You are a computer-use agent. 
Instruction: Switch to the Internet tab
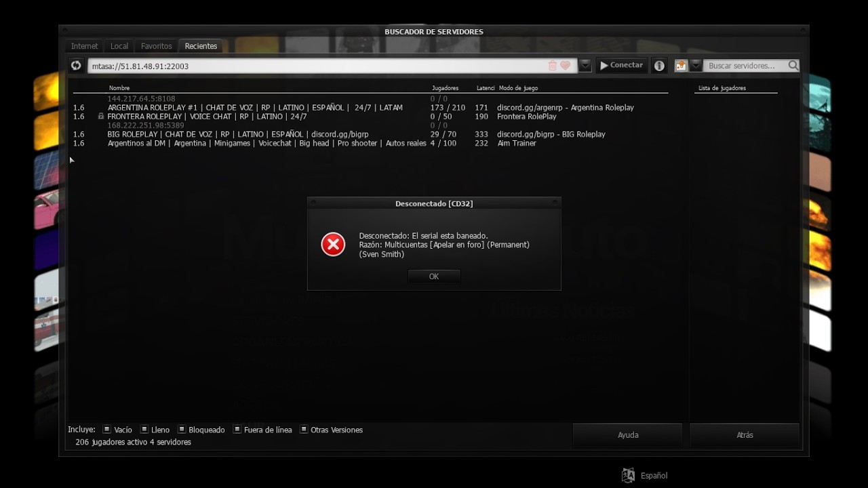[85, 46]
